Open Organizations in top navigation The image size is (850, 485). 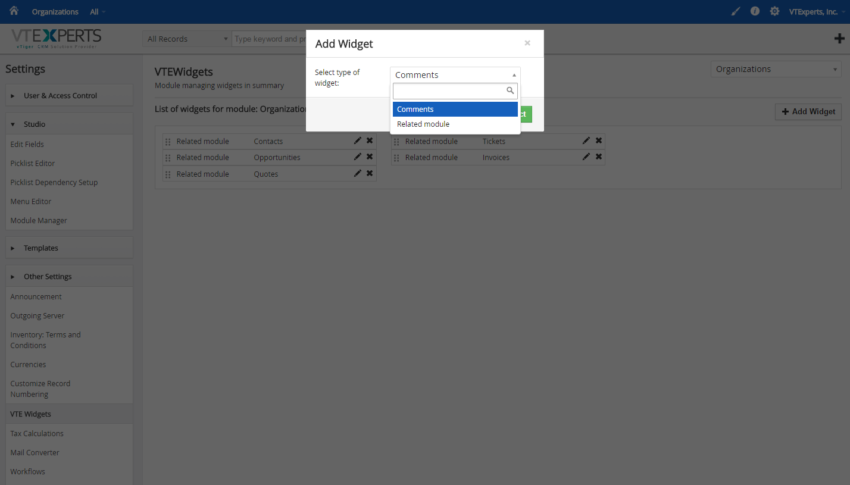tap(55, 11)
